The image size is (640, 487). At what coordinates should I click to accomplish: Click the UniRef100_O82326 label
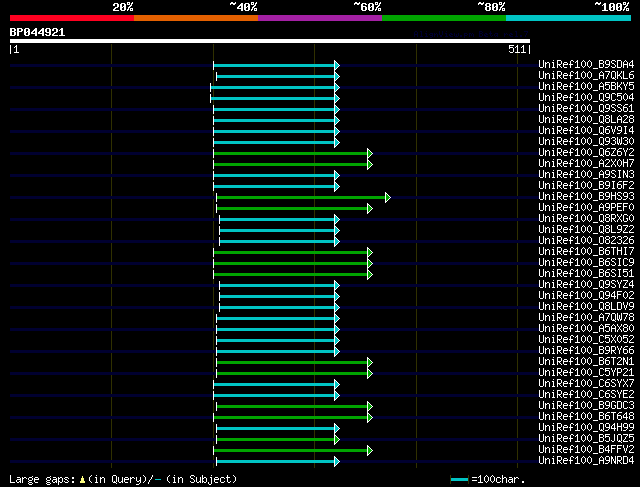point(586,241)
